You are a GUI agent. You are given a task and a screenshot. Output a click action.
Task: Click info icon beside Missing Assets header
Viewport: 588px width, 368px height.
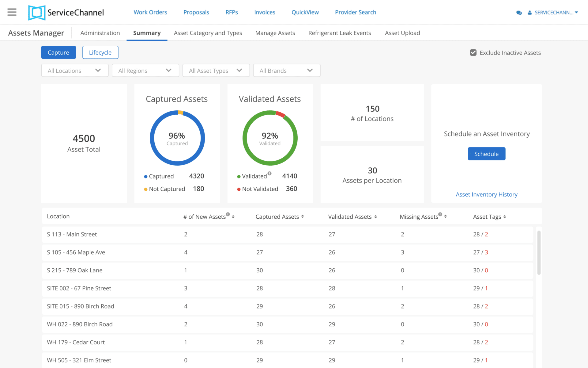[x=440, y=214]
